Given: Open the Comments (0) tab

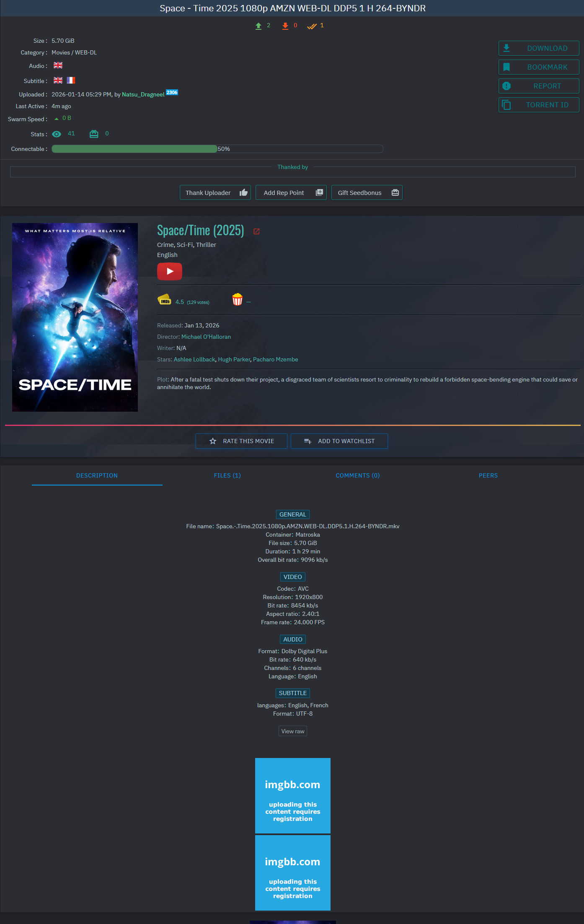Looking at the screenshot, I should pos(358,475).
